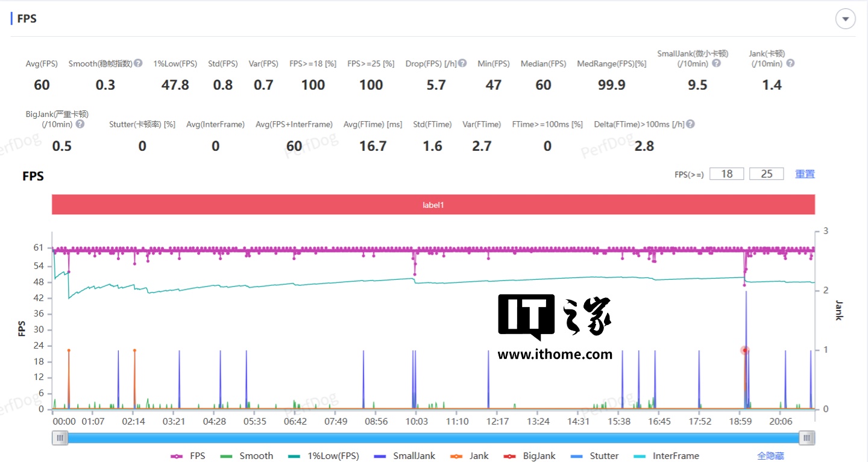Click help icon next to BigJank(严重卡顿)
Viewport: 868px width, 462px height.
tap(80, 124)
